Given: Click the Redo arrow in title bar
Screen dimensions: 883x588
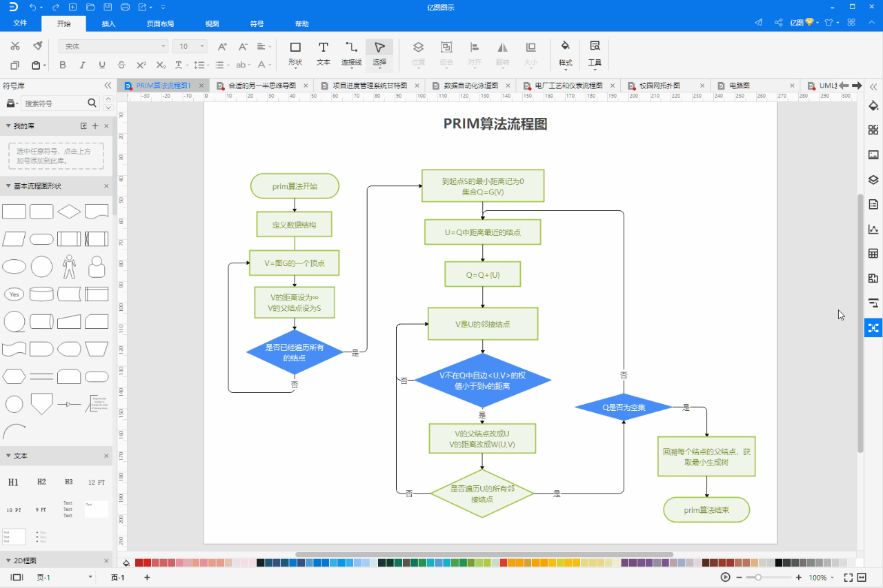Looking at the screenshot, I should click(x=55, y=7).
